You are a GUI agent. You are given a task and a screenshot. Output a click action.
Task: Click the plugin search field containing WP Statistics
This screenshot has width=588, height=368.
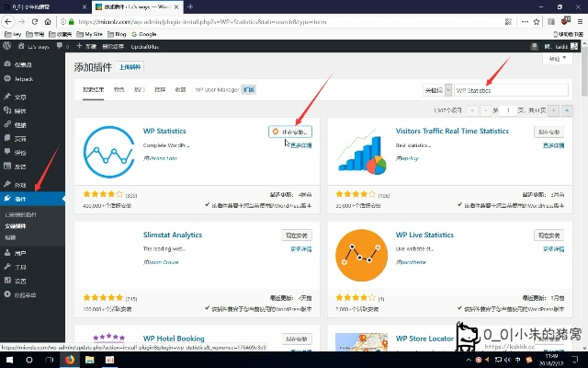pyautogui.click(x=510, y=90)
